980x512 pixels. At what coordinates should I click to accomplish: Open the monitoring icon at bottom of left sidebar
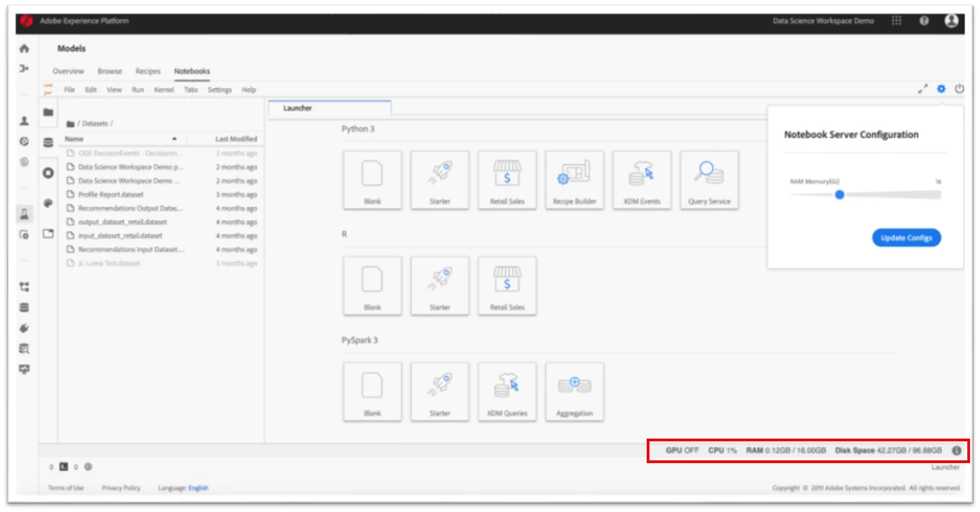(24, 369)
